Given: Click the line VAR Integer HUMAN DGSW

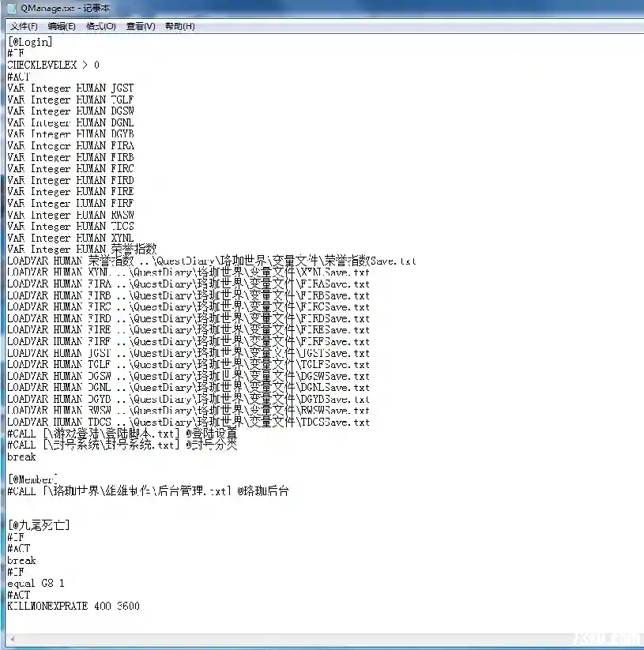Looking at the screenshot, I should coord(70,111).
